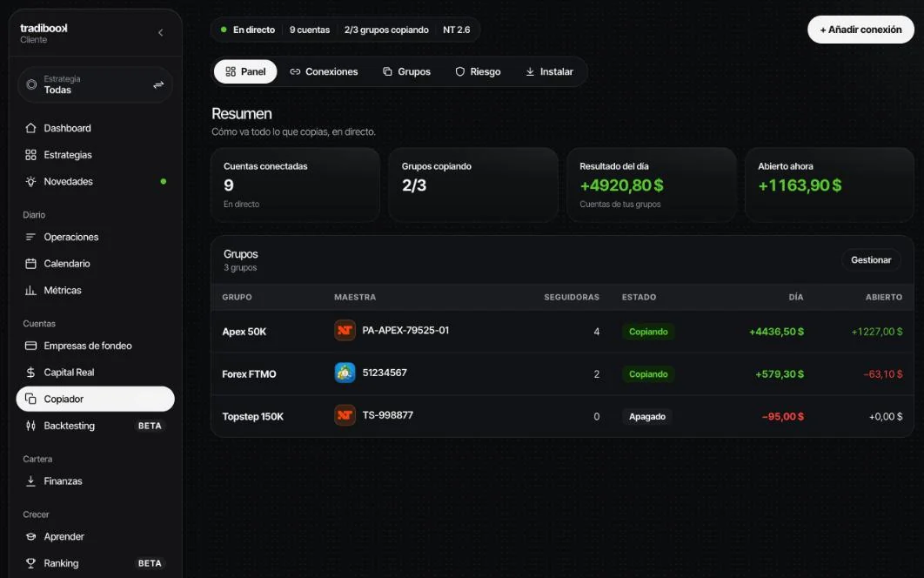Click master account PA-APEX-79525-01
Image resolution: width=924 pixels, height=578 pixels.
(x=405, y=330)
